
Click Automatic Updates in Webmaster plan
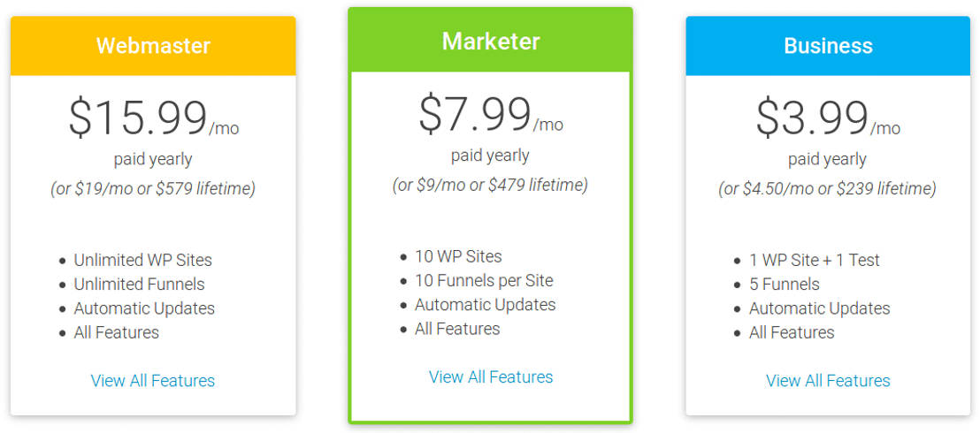144,308
